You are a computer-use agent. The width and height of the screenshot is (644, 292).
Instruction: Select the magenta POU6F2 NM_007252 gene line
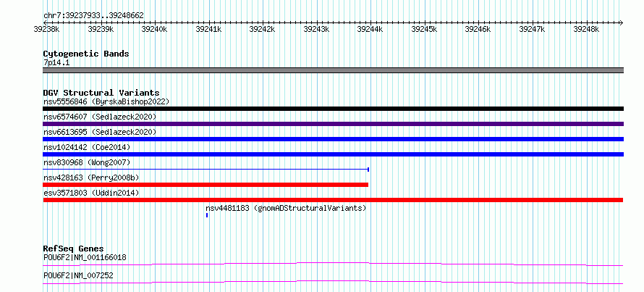click(x=333, y=282)
